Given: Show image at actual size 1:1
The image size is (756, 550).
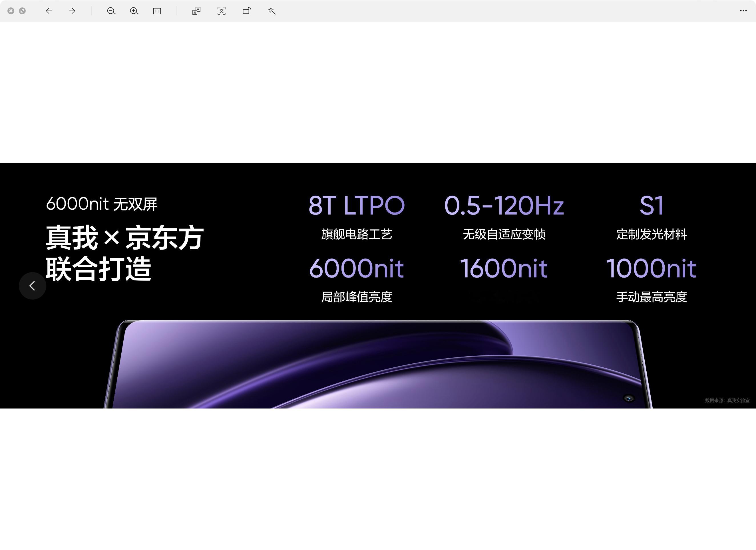Looking at the screenshot, I should tap(157, 11).
